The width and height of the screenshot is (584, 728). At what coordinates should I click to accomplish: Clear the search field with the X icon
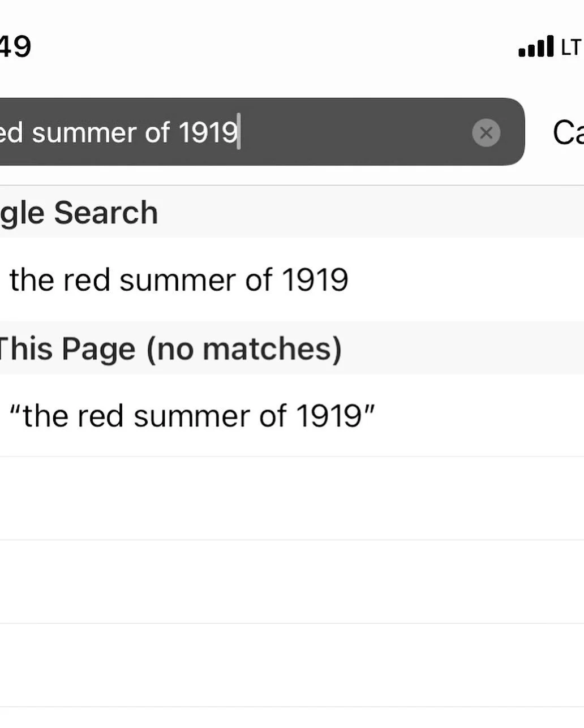coord(486,133)
